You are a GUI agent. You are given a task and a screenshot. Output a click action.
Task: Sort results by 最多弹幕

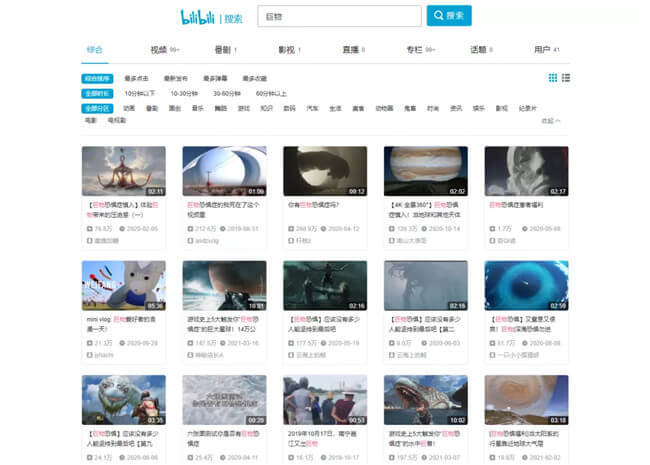point(215,78)
